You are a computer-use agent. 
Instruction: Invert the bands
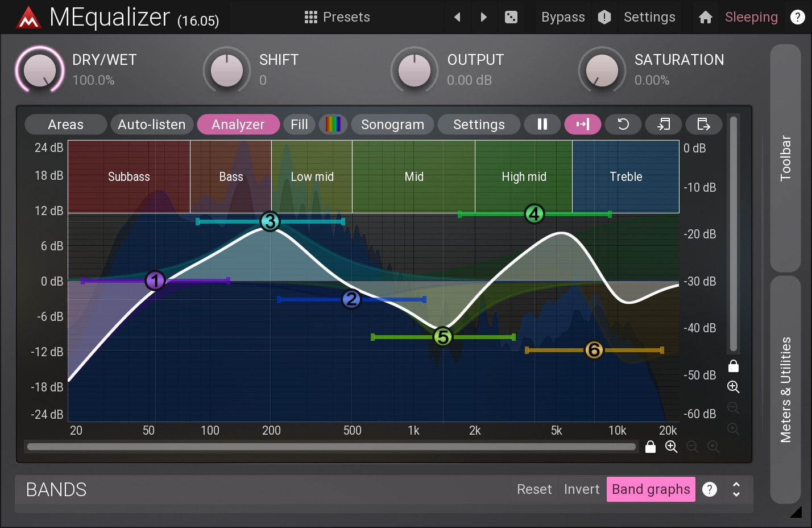582,489
